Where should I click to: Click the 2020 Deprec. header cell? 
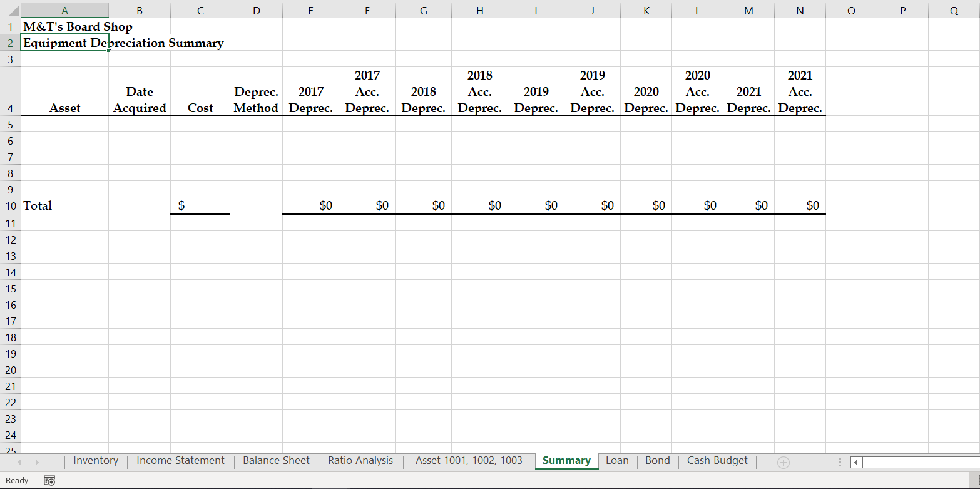pos(646,91)
